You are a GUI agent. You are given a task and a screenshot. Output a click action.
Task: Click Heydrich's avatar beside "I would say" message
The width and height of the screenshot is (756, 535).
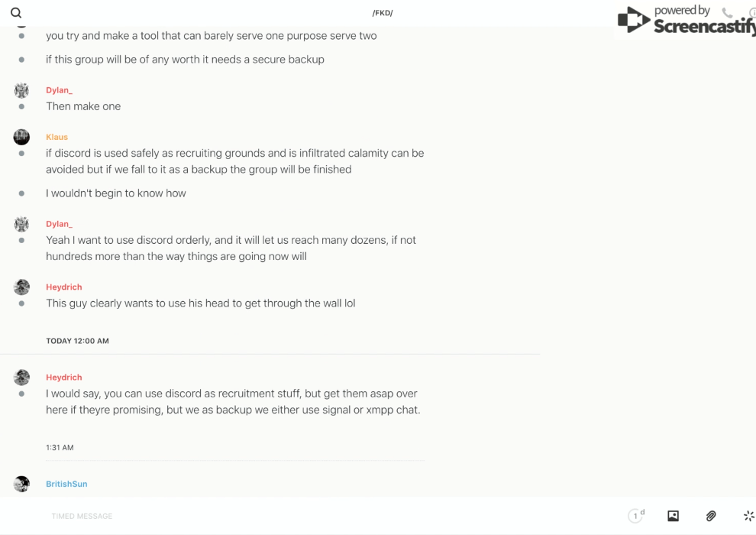(21, 377)
